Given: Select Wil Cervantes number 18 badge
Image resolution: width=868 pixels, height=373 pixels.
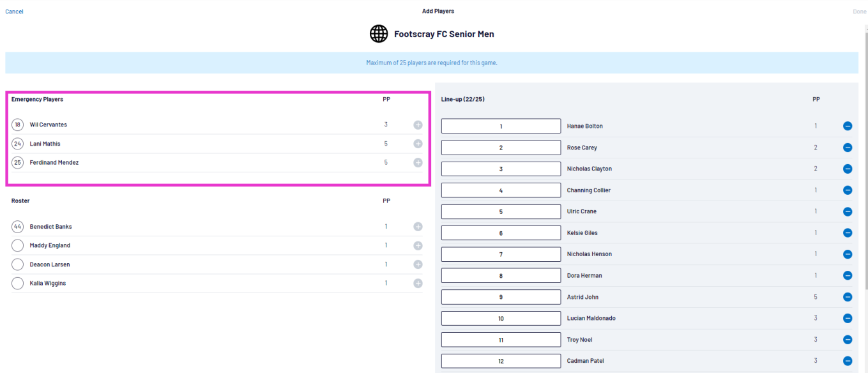Looking at the screenshot, I should tap(18, 125).
